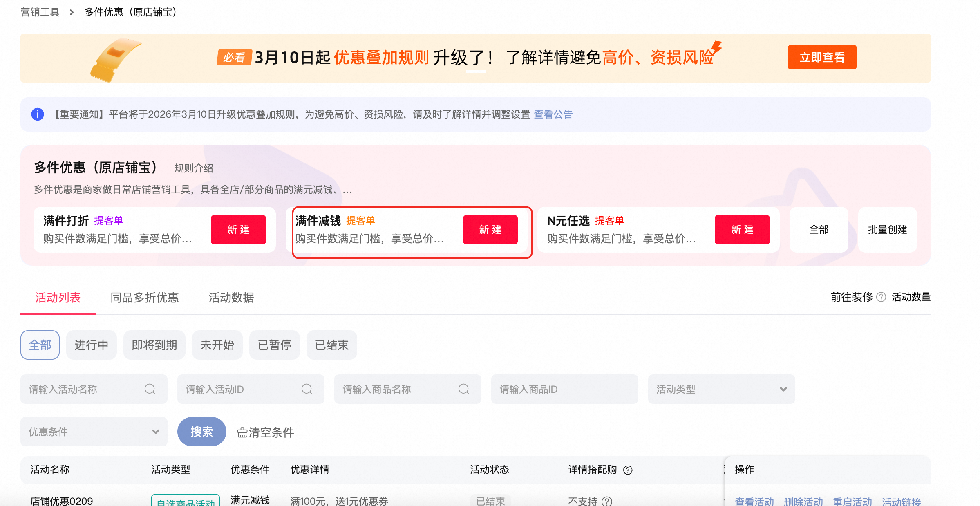Filter by 未开始 status
The width and height of the screenshot is (980, 506).
[217, 345]
